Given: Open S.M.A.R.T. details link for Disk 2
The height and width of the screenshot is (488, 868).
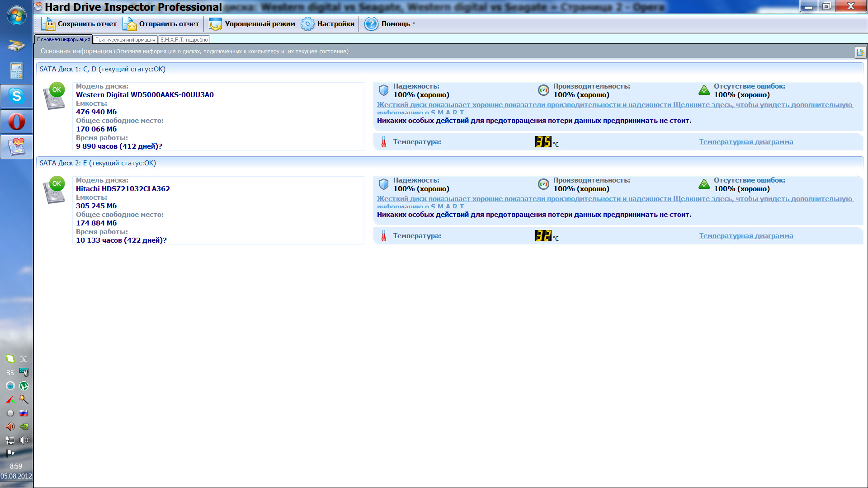Looking at the screenshot, I should pos(615,202).
